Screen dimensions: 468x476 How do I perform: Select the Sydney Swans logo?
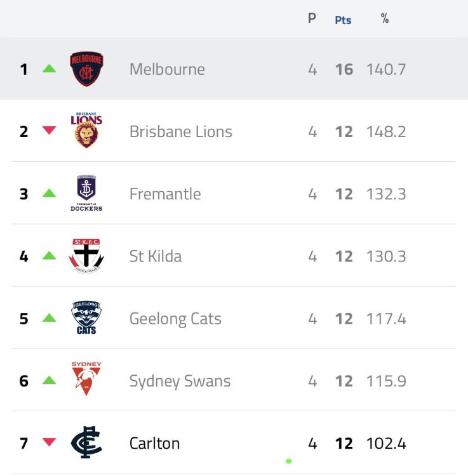click(x=86, y=378)
